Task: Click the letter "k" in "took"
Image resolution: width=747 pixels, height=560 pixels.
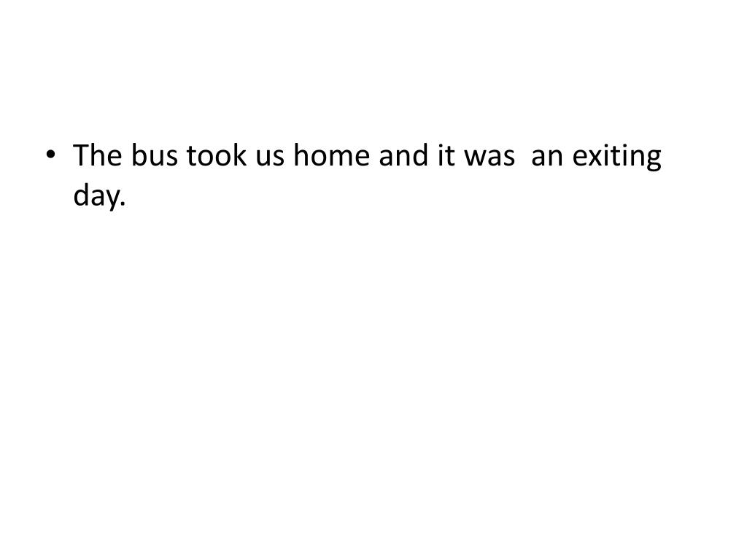Action: [241, 157]
